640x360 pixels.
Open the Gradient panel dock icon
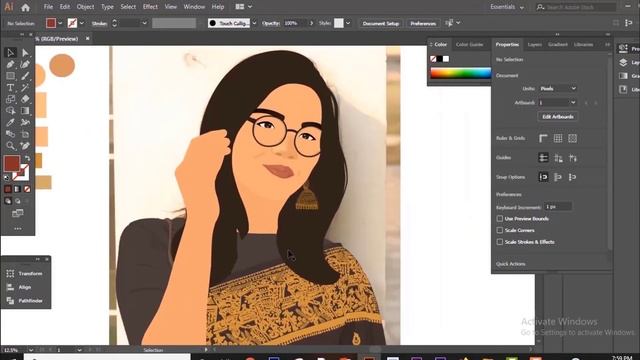tap(623, 76)
